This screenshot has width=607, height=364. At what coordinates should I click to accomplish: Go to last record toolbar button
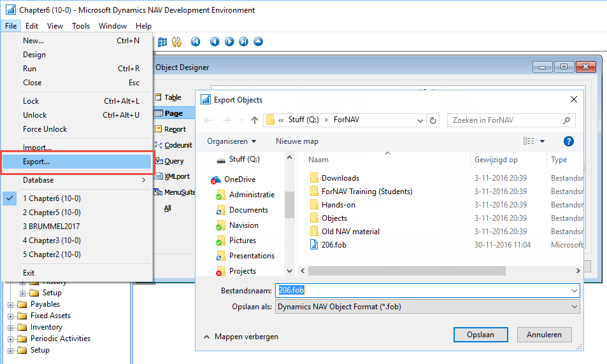click(x=243, y=41)
